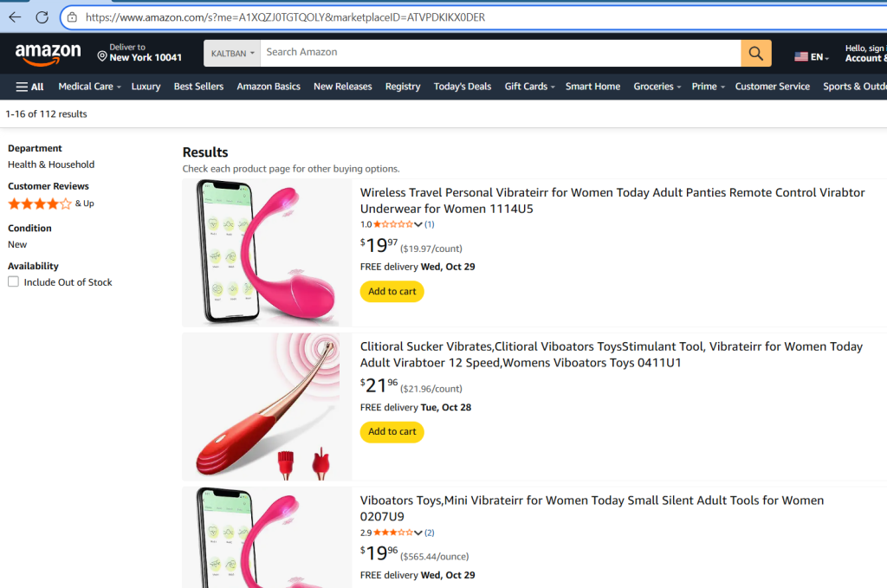Image resolution: width=887 pixels, height=588 pixels.
Task: Click the US flag language icon
Action: click(x=801, y=57)
